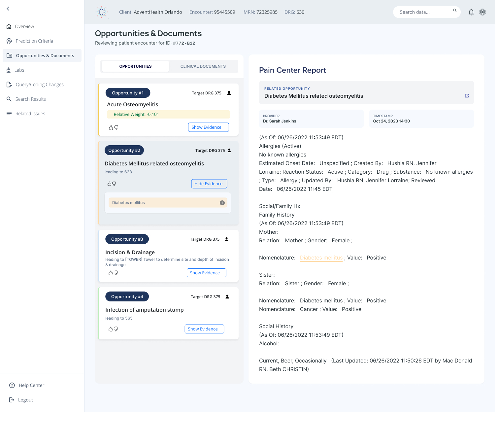The width and height of the screenshot is (498, 448).
Task: Click Encounter 95445509 in header
Action: tap(212, 12)
